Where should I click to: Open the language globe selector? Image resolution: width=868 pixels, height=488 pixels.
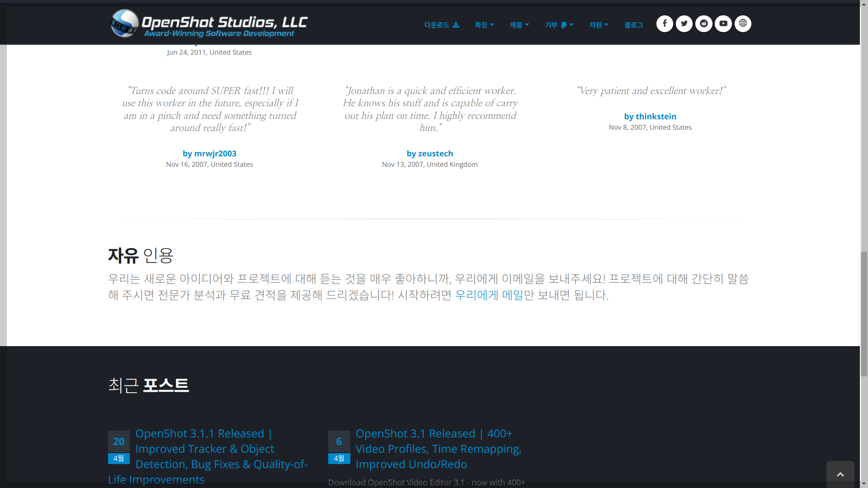pyautogui.click(x=742, y=23)
